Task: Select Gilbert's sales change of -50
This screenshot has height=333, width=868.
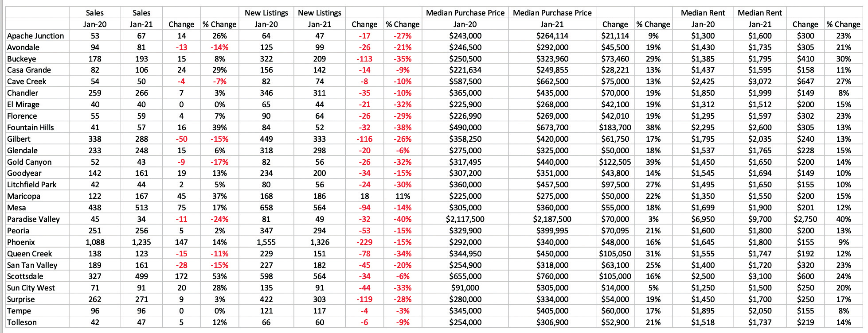Action: [x=181, y=139]
